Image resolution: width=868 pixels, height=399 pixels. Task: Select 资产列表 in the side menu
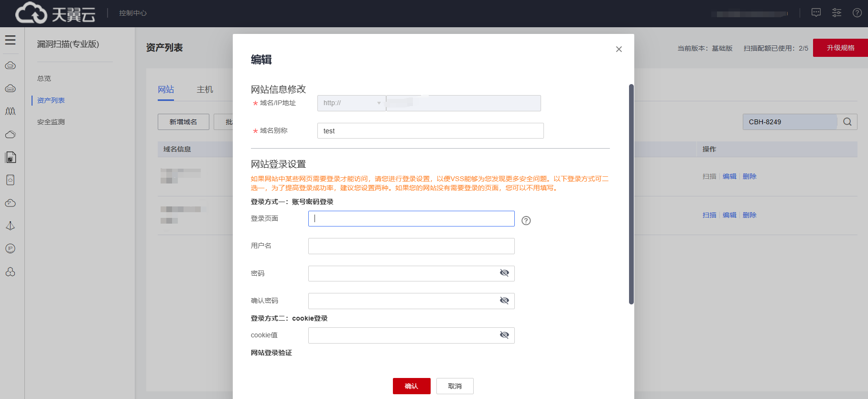pos(51,100)
